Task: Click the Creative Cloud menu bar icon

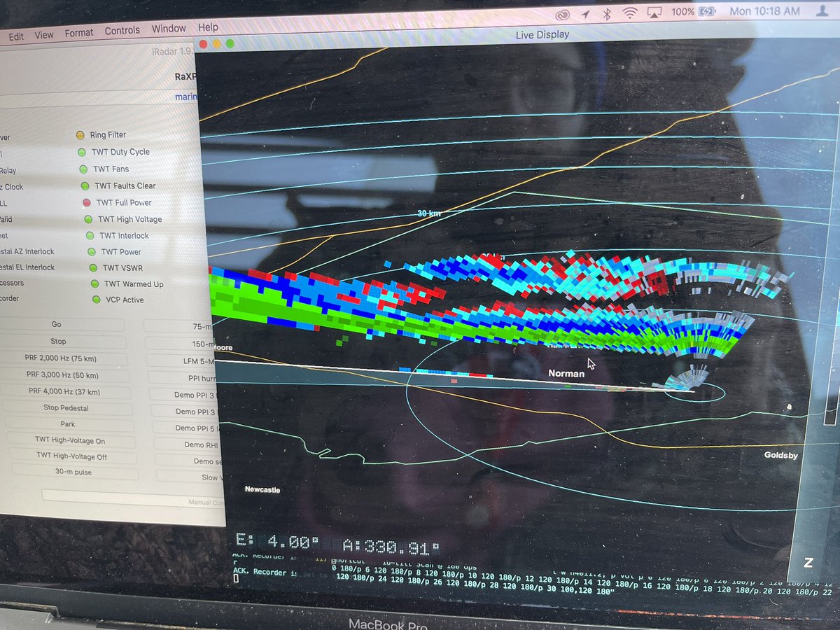Action: [563, 14]
